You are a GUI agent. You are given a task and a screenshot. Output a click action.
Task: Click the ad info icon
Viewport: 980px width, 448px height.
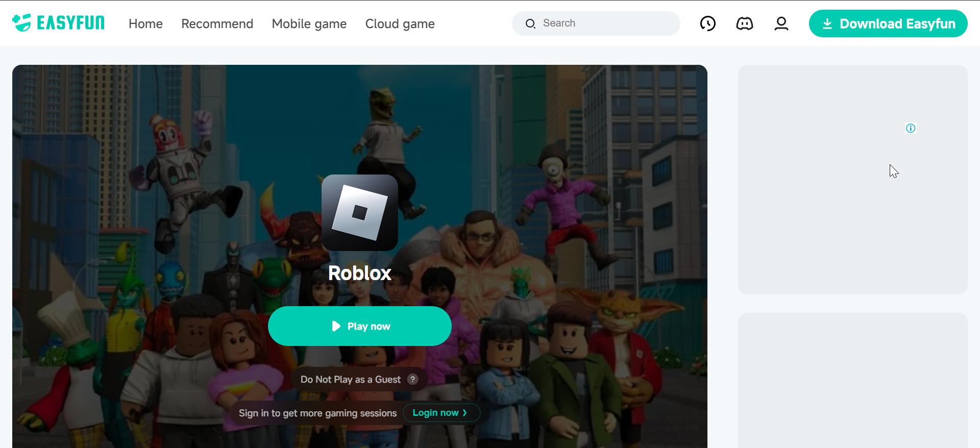[x=911, y=128]
